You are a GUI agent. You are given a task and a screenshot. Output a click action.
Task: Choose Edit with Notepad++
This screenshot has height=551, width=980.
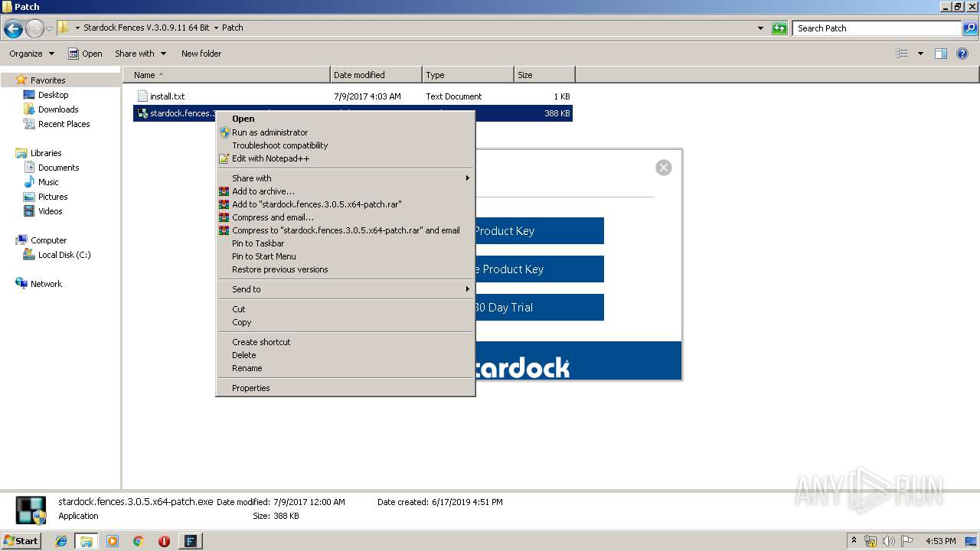tap(346, 158)
